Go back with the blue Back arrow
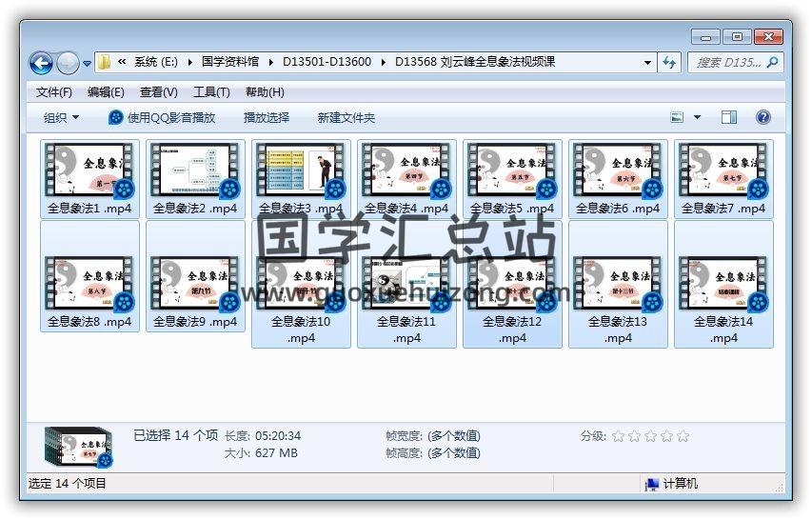The image size is (812, 520). point(41,63)
